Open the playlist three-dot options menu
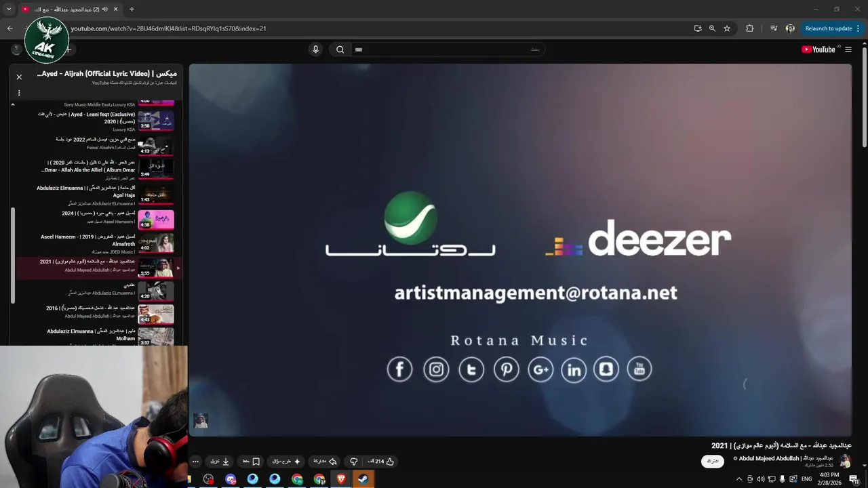Image resolution: width=868 pixels, height=488 pixels. (x=19, y=93)
